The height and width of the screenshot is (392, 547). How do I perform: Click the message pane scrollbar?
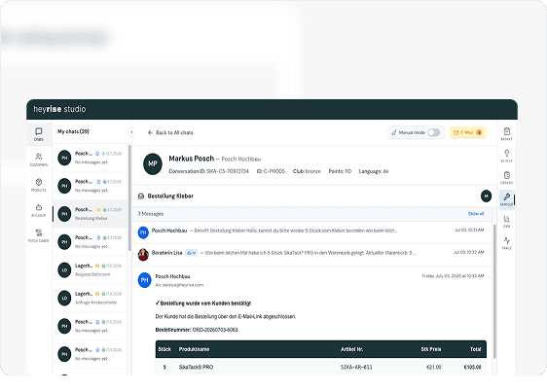(x=494, y=291)
